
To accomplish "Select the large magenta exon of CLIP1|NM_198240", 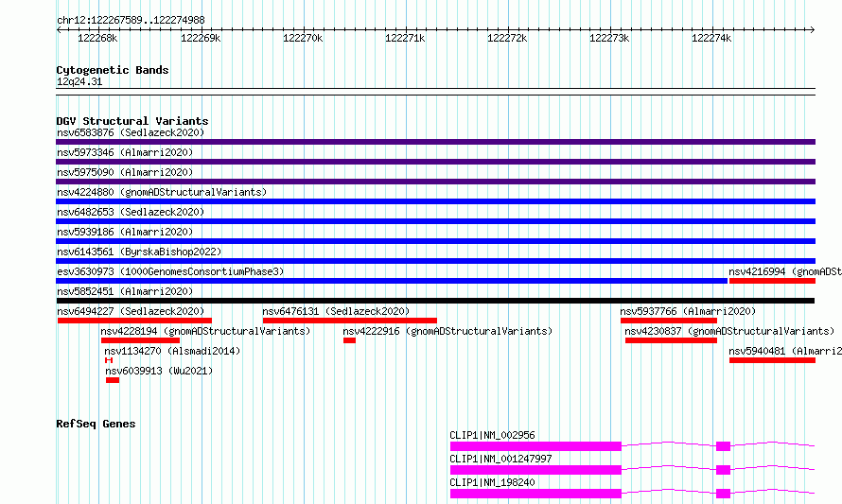I will 535,494.
